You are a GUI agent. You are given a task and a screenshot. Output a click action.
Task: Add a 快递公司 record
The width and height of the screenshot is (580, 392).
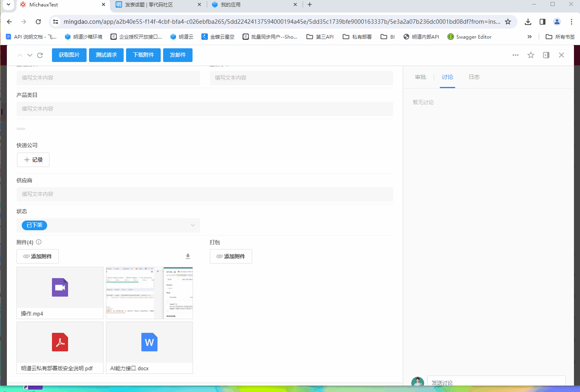[x=33, y=160]
